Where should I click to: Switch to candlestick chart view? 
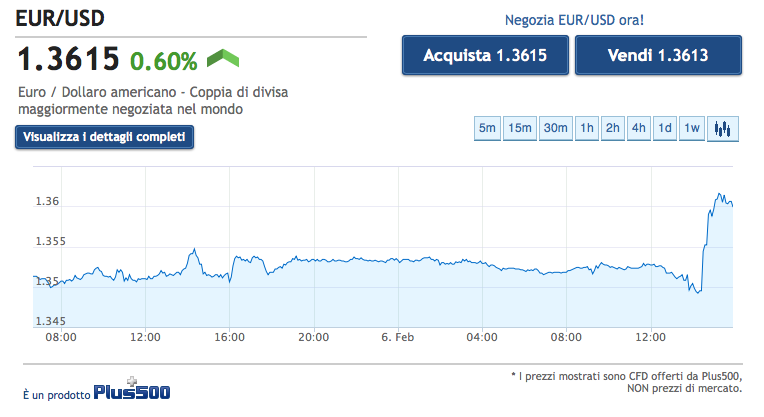click(x=723, y=128)
